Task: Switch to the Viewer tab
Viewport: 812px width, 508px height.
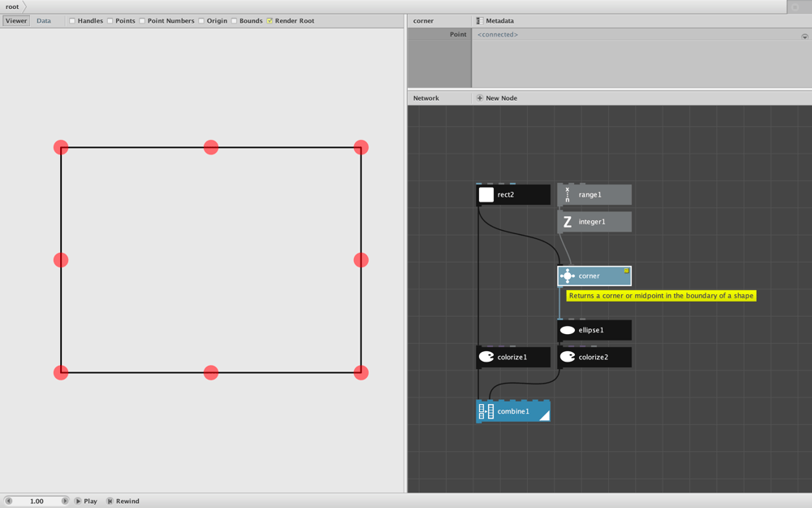Action: pos(16,21)
